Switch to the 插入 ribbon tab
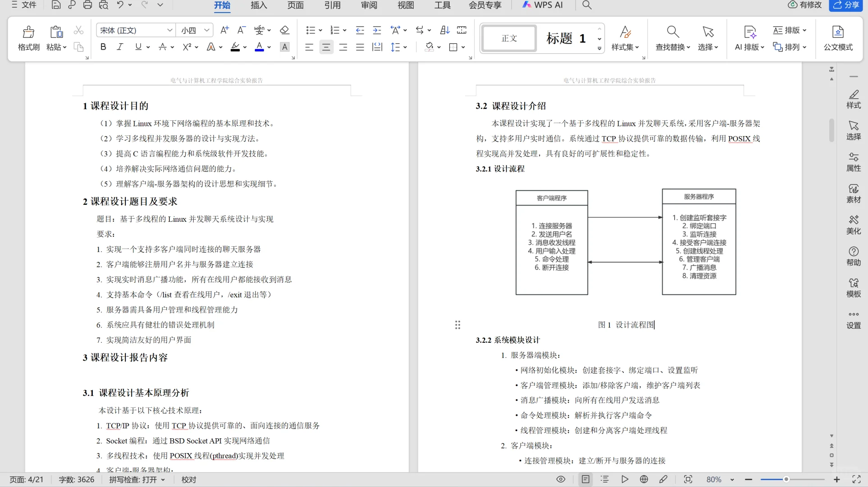The width and height of the screenshot is (868, 487). [258, 6]
